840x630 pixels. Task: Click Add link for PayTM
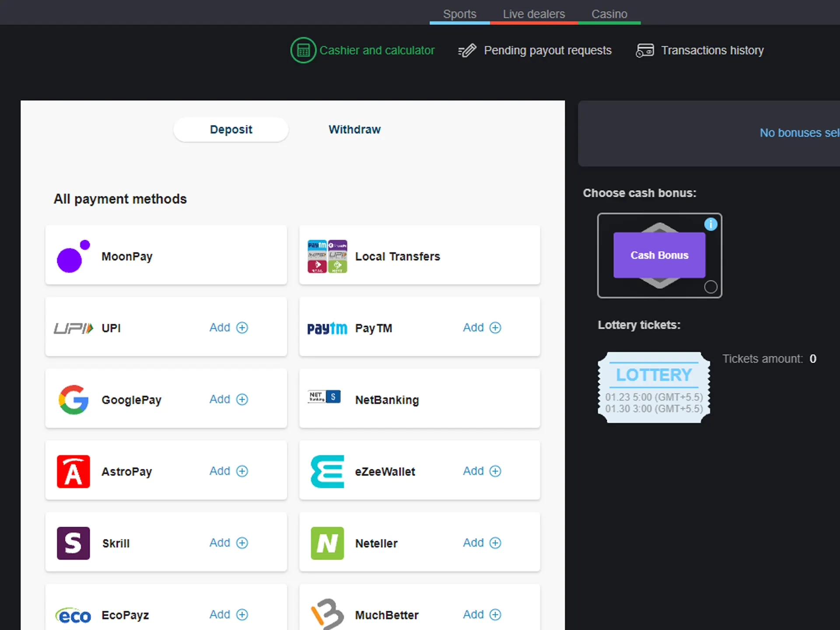point(473,328)
